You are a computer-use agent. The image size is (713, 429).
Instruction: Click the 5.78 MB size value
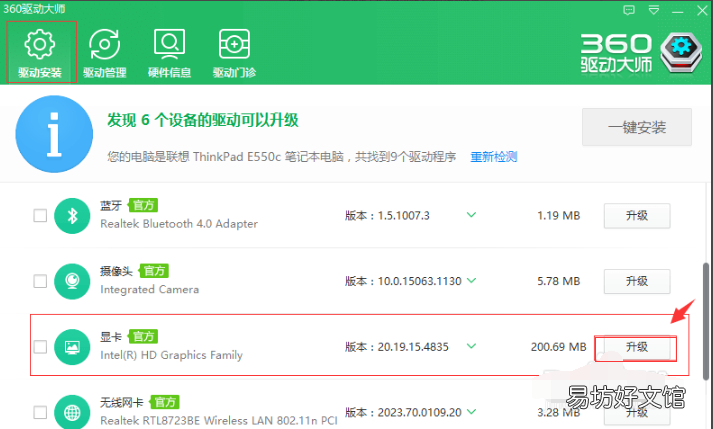558,281
